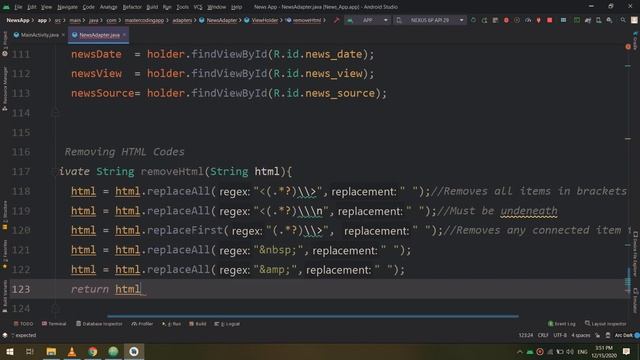Open the Layout Inspector panel
The width and height of the screenshot is (640, 360).
[x=606, y=324]
